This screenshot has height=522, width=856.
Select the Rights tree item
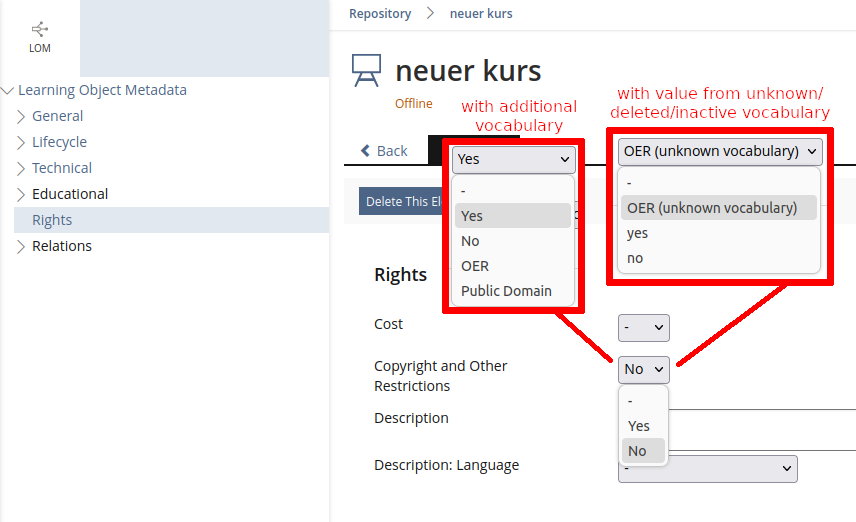click(52, 220)
